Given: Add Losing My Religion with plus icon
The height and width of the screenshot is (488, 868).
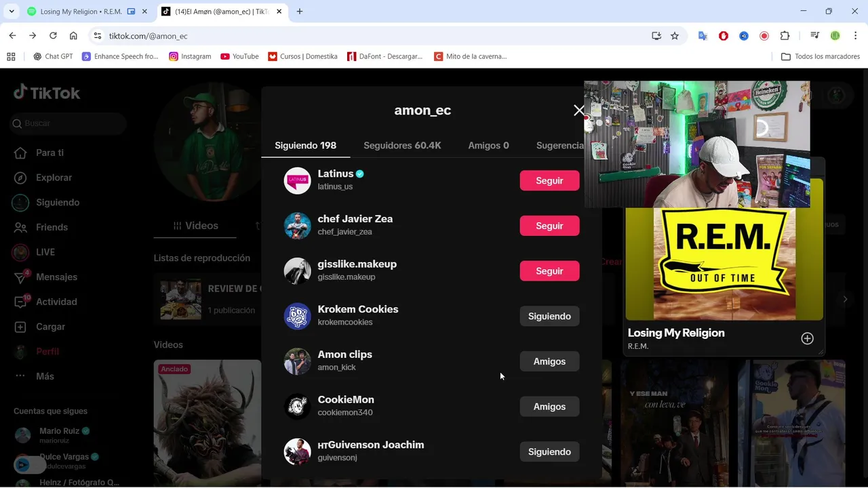Looking at the screenshot, I should [x=807, y=338].
